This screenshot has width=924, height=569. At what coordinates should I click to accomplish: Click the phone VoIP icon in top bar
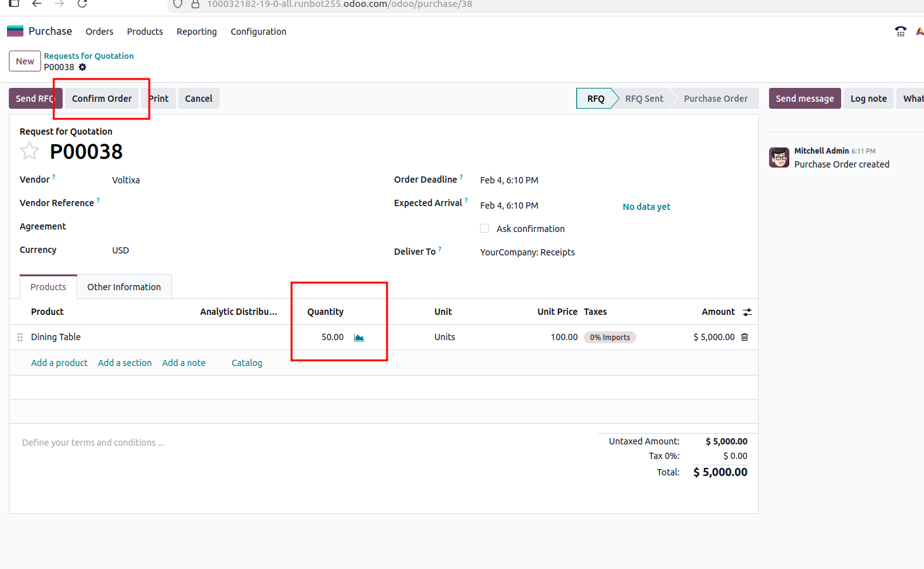[x=901, y=32]
